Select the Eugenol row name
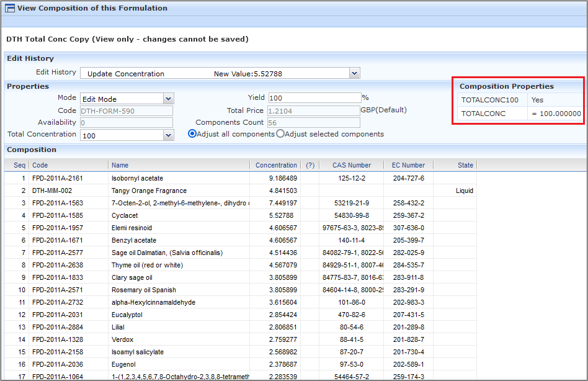The image size is (588, 381). pos(123,364)
